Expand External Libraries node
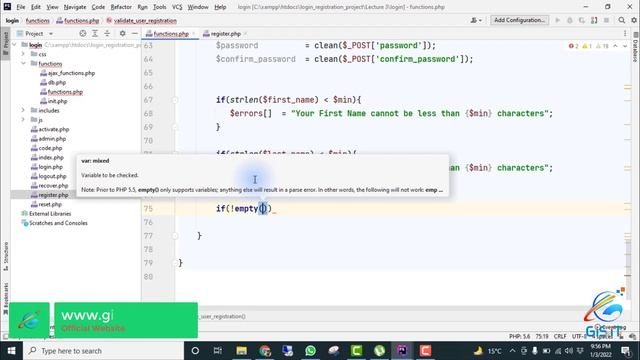 [50, 213]
